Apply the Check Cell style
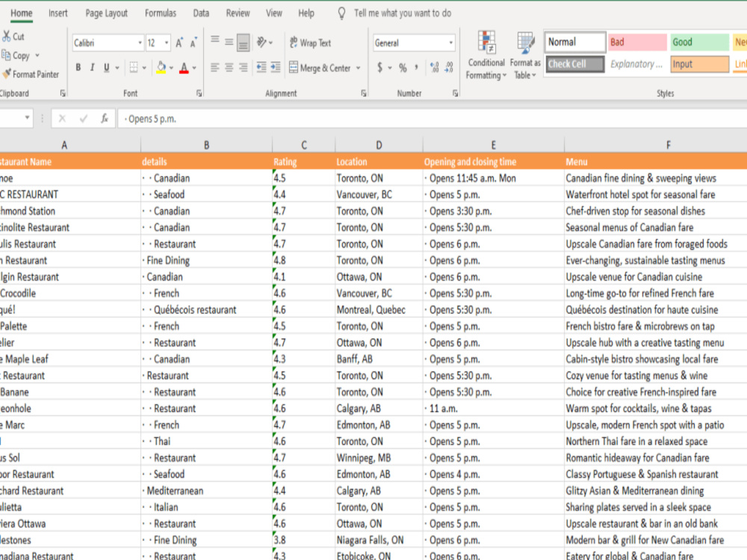 [x=575, y=63]
